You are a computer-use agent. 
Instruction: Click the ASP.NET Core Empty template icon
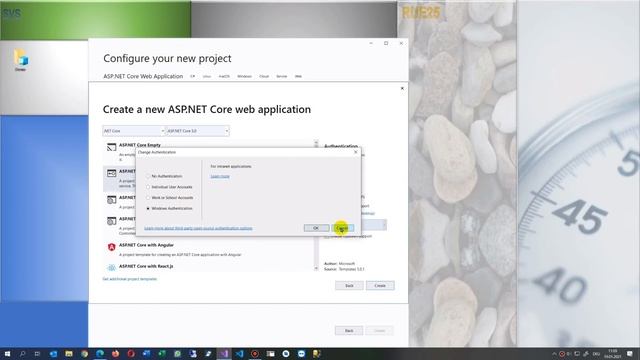coord(111,147)
